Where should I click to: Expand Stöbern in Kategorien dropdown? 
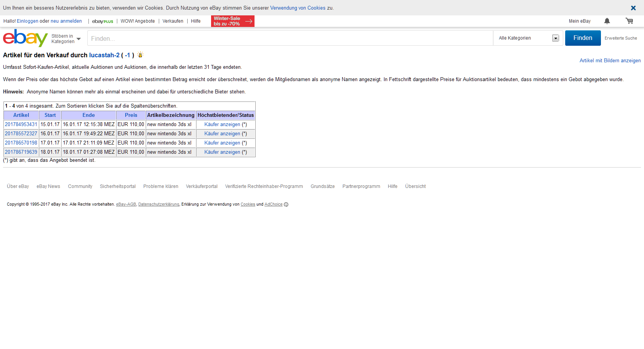point(66,39)
